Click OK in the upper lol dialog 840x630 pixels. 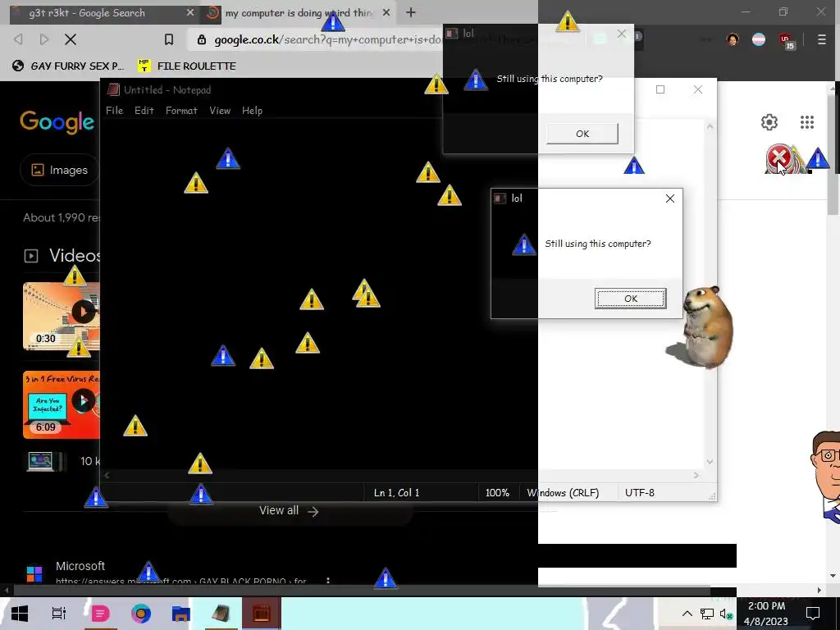point(582,134)
